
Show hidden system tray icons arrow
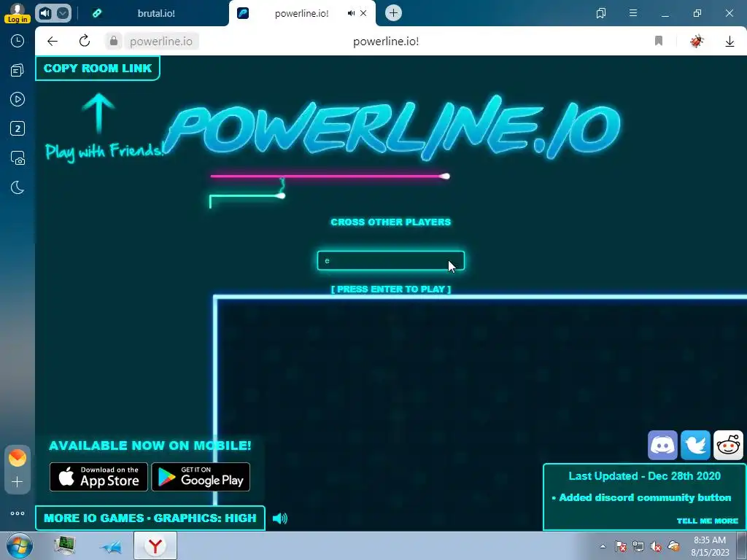tap(603, 546)
